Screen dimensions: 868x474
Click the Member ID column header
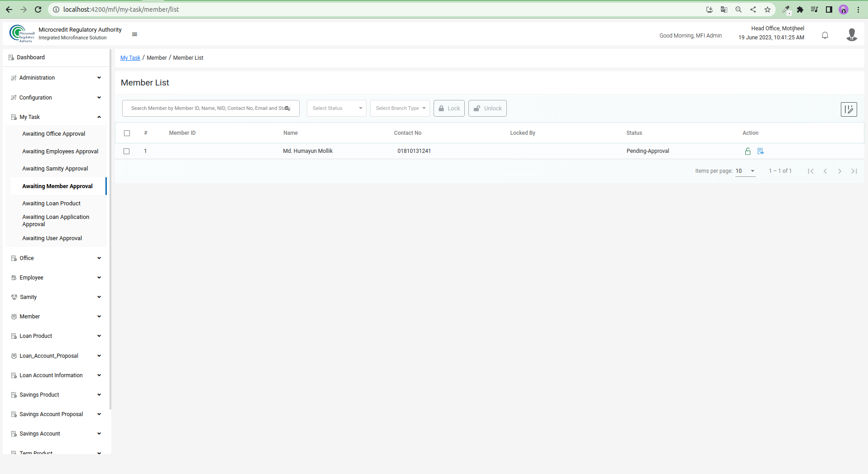(x=182, y=133)
